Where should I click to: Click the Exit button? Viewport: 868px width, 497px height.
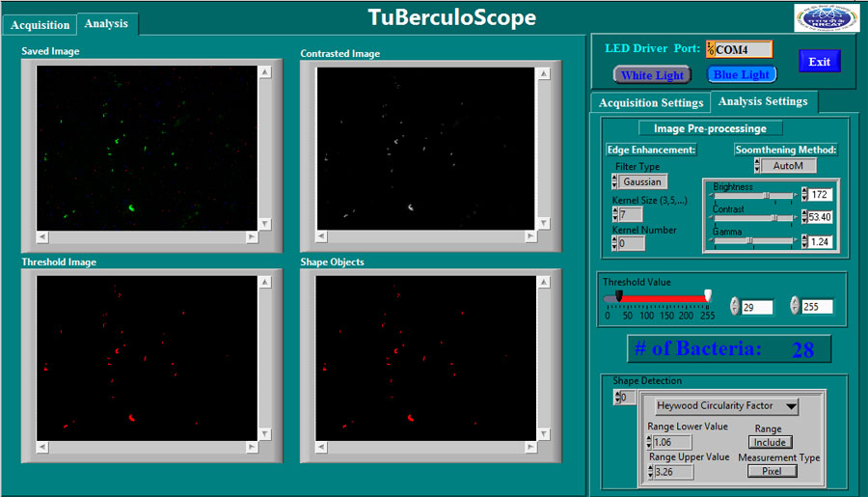[819, 62]
